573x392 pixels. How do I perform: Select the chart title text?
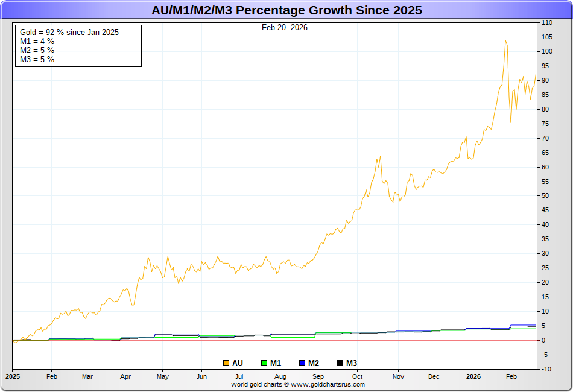coord(286,10)
